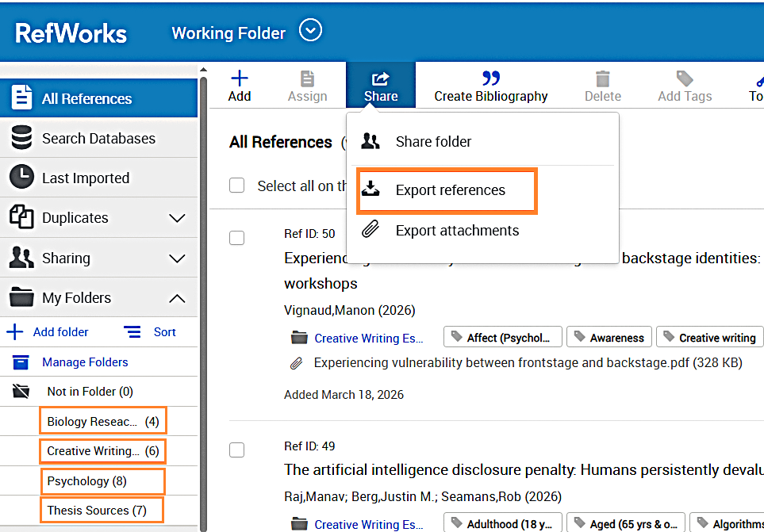Choose Share folder menu option
Viewport: 764px width, 532px height.
(x=433, y=142)
